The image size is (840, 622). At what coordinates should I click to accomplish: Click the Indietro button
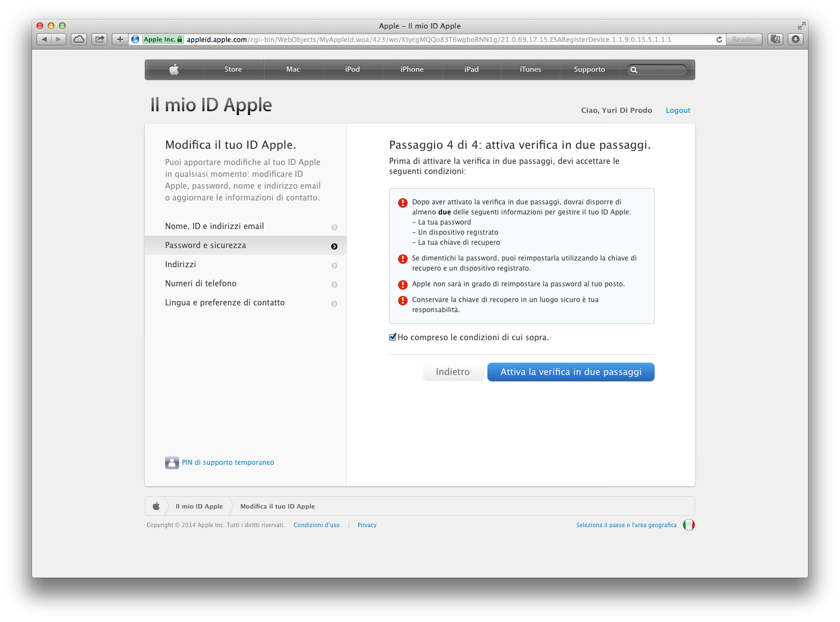[x=453, y=372]
